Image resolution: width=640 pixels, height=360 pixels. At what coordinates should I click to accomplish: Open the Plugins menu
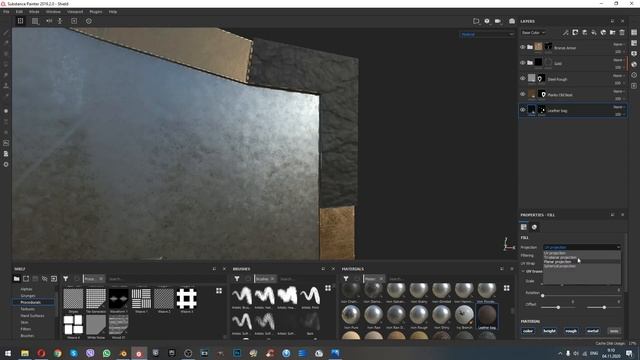[96, 12]
